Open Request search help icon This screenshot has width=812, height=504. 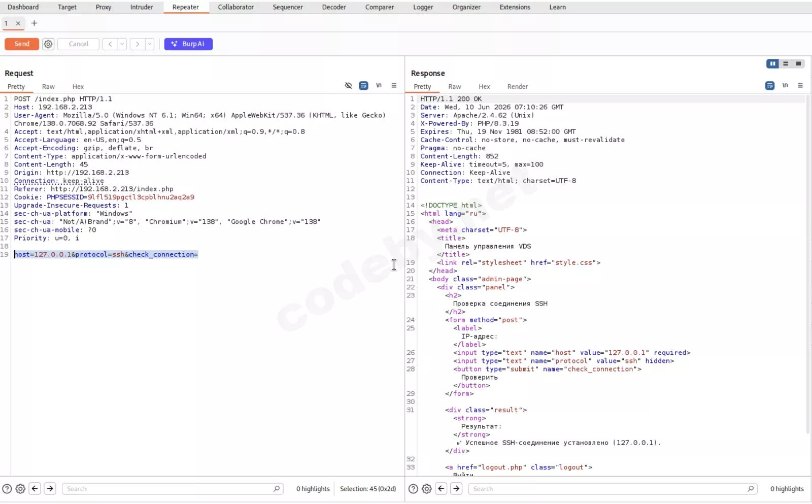[7, 489]
